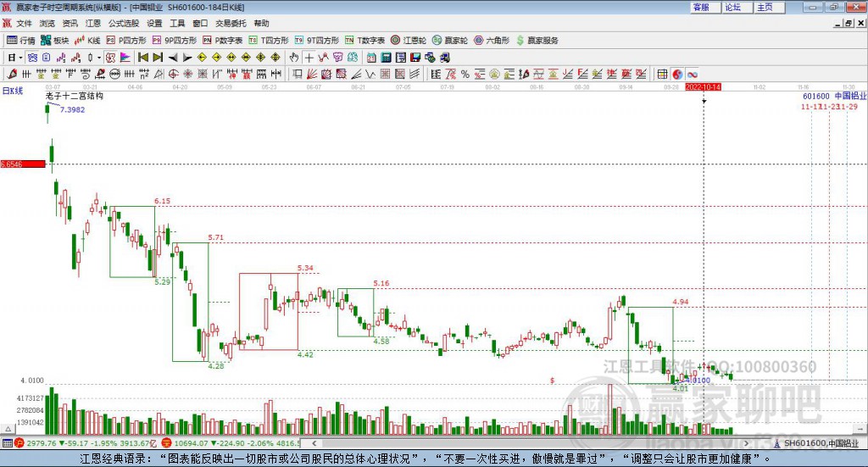Open the 浏览 menu
Screen dimensions: 868x467
(x=47, y=23)
